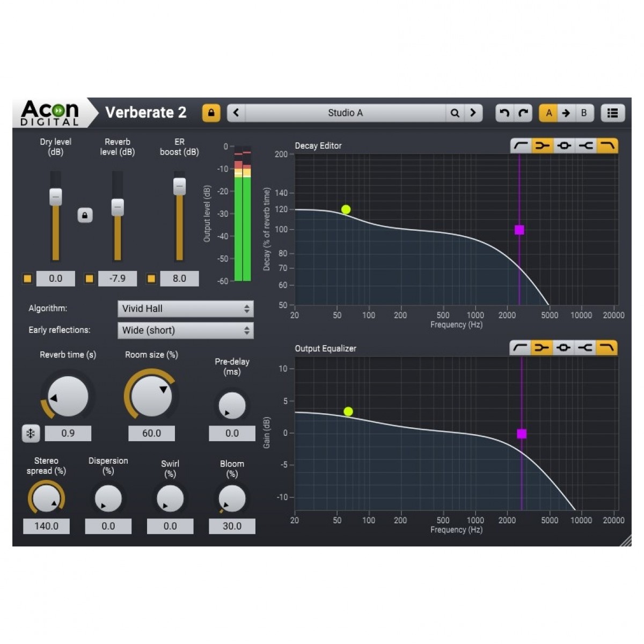Open the plugin menu list icon
The width and height of the screenshot is (644, 644).
[x=612, y=113]
